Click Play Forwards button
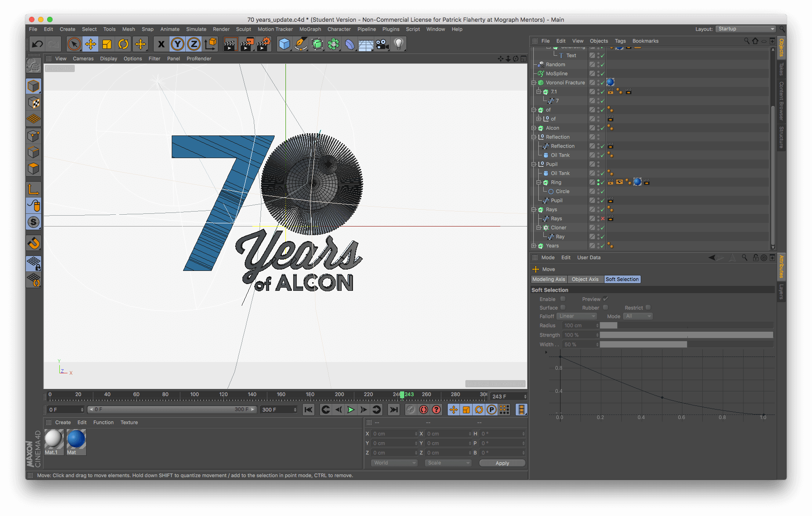Image resolution: width=812 pixels, height=516 pixels. 351,410
